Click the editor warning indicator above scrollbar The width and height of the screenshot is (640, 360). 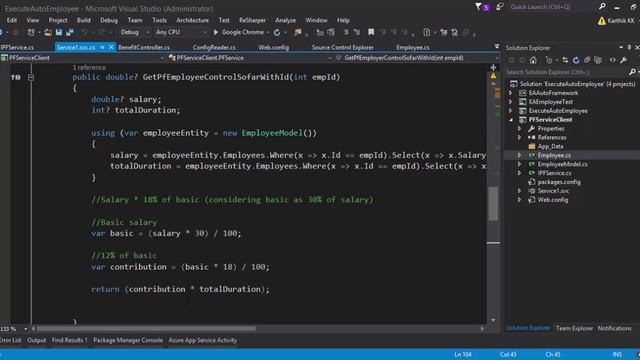[x=493, y=76]
